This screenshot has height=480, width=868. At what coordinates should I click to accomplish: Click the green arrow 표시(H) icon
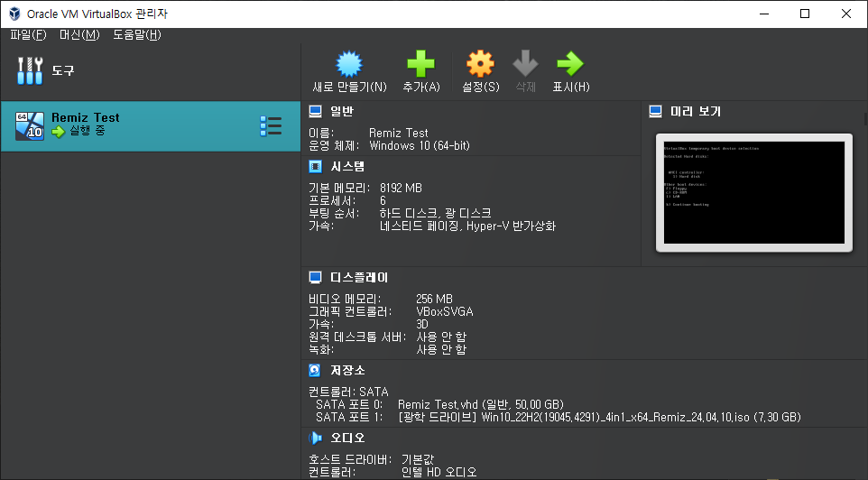pyautogui.click(x=570, y=64)
